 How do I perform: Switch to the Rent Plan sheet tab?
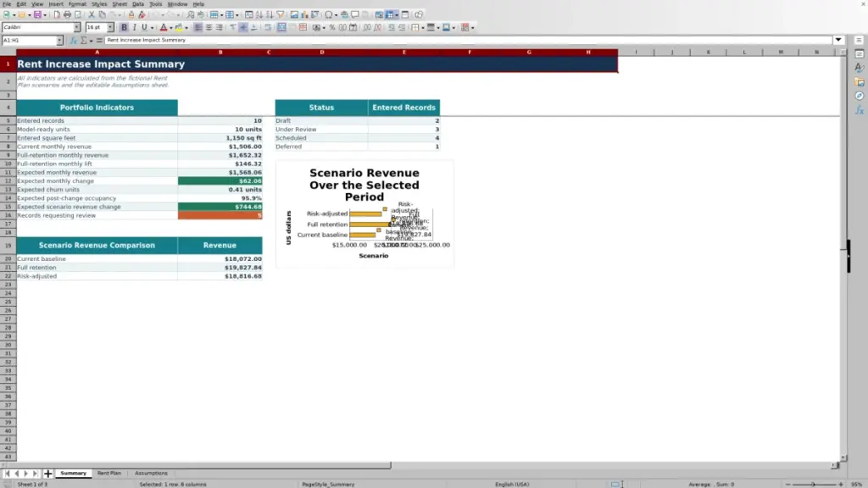[x=109, y=474]
